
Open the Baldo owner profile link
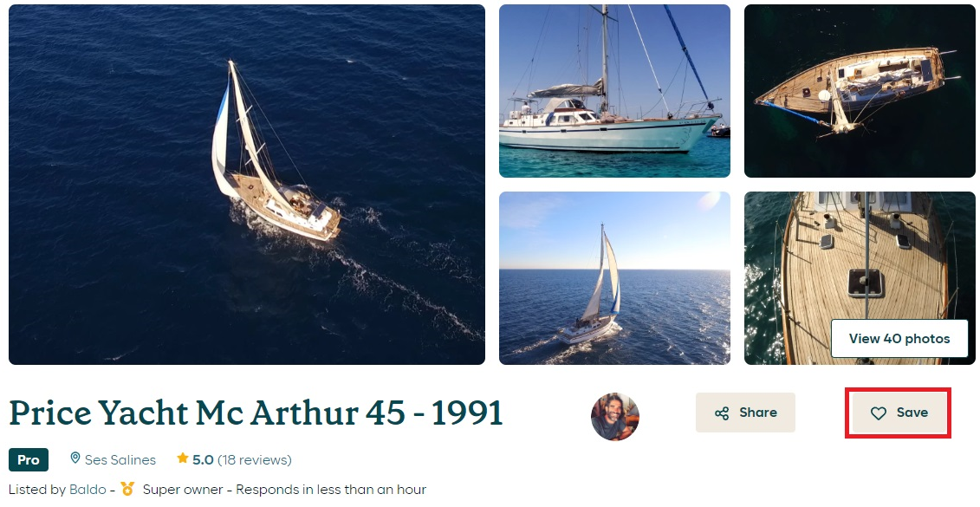coord(88,490)
